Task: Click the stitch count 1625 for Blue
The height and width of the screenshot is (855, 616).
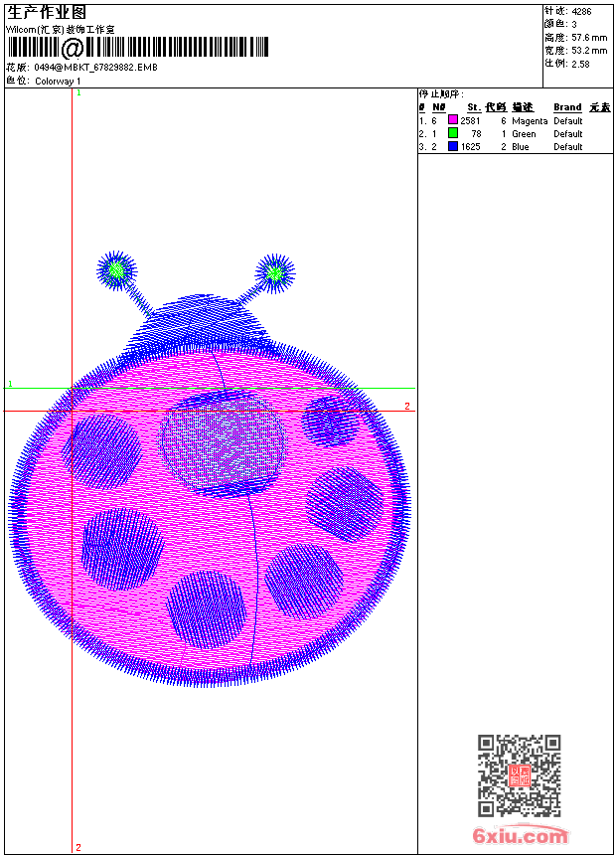Action: point(470,146)
